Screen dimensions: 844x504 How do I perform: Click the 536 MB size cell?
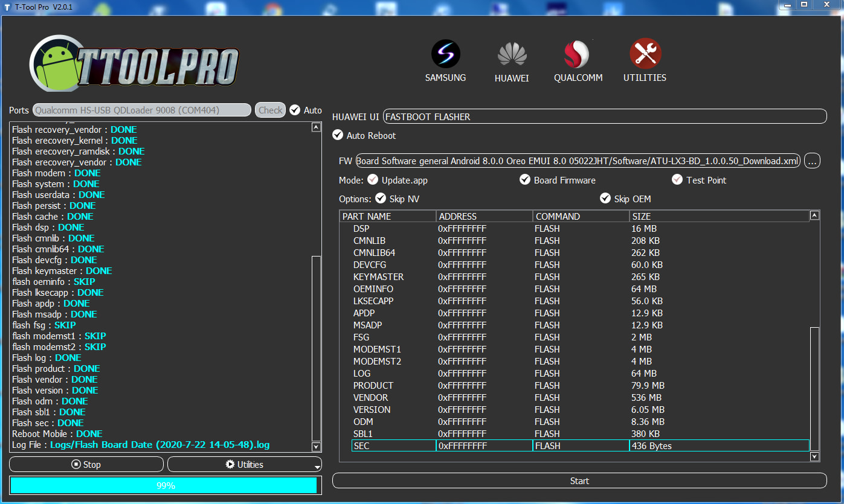point(646,398)
